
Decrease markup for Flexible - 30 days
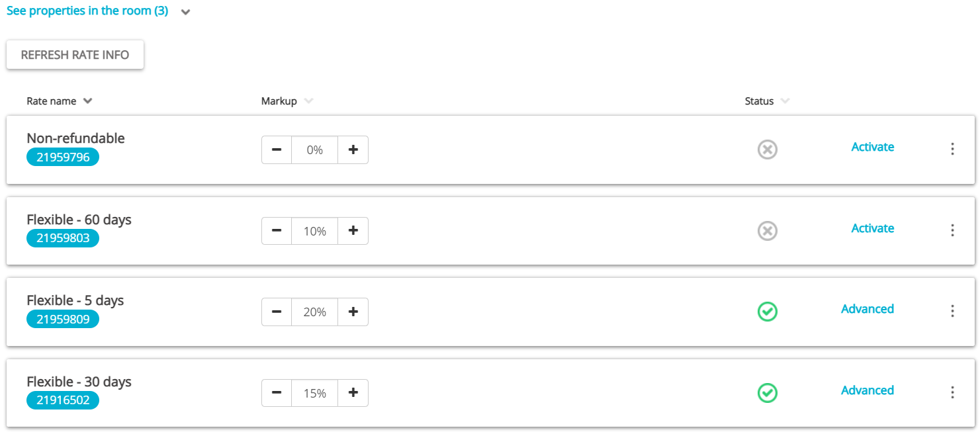point(277,393)
